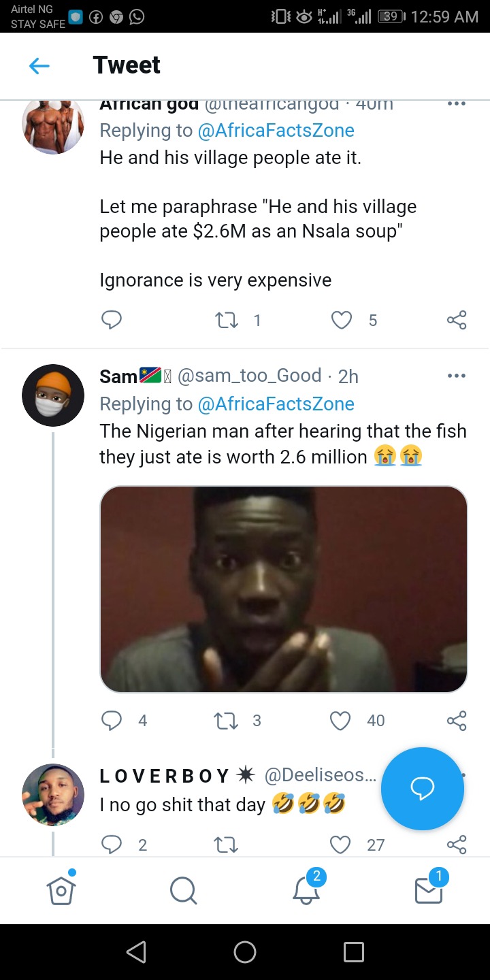This screenshot has width=490, height=980.
Task: Open more options on African god's tweet
Action: (x=456, y=104)
